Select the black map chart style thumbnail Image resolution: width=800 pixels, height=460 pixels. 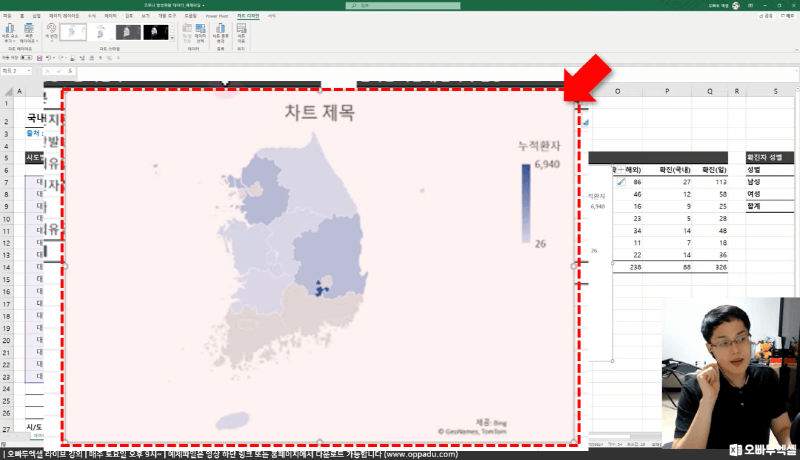[x=156, y=32]
